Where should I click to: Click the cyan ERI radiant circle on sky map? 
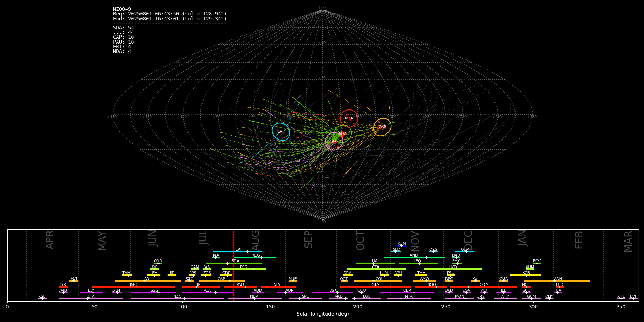pos(281,132)
